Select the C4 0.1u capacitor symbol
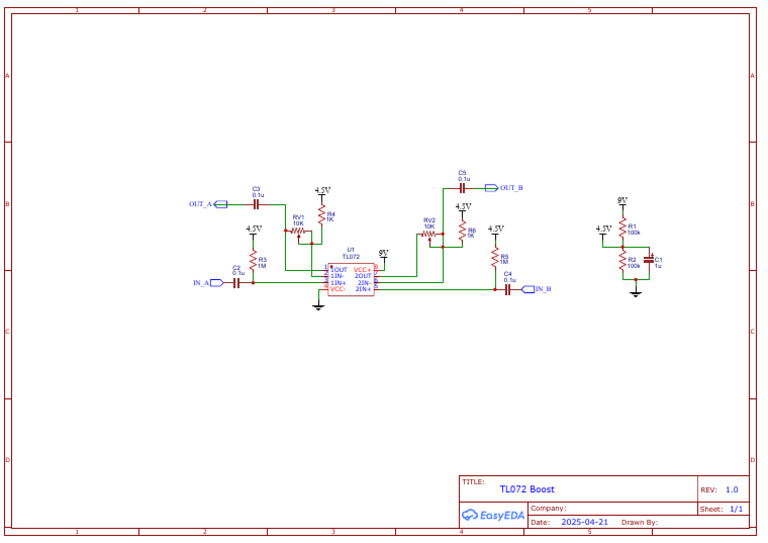This screenshot has width=768, height=543. tap(508, 290)
